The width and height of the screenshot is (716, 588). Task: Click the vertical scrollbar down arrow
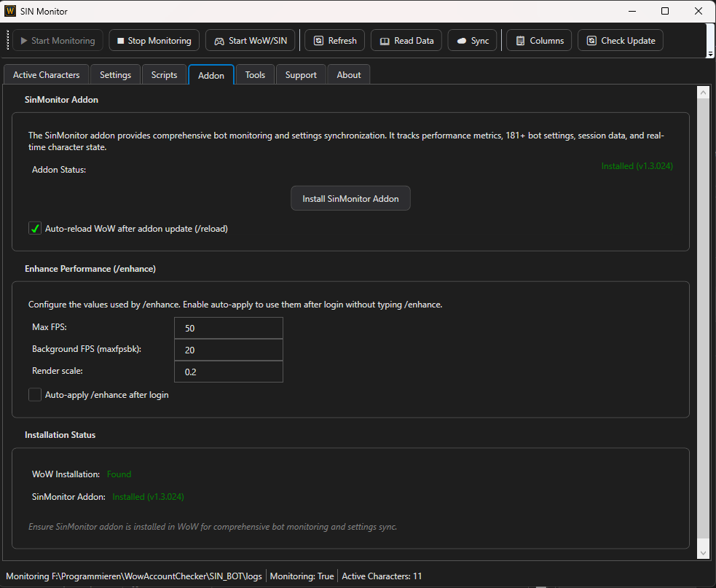point(703,552)
